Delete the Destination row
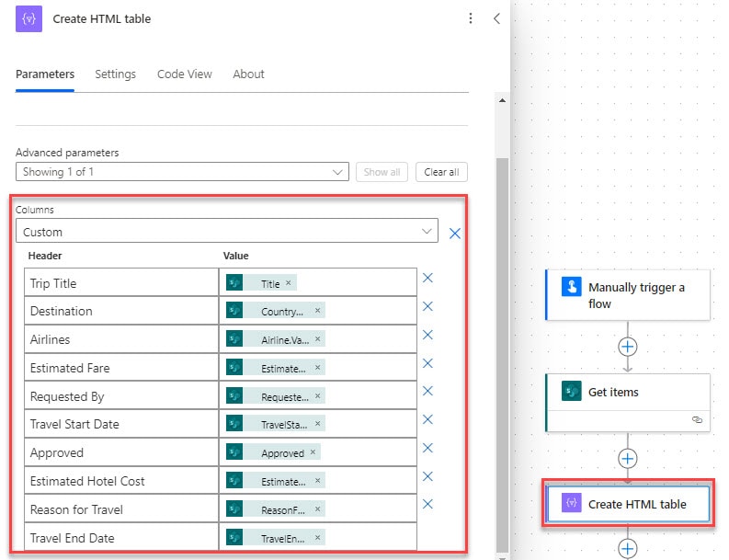 (x=427, y=306)
